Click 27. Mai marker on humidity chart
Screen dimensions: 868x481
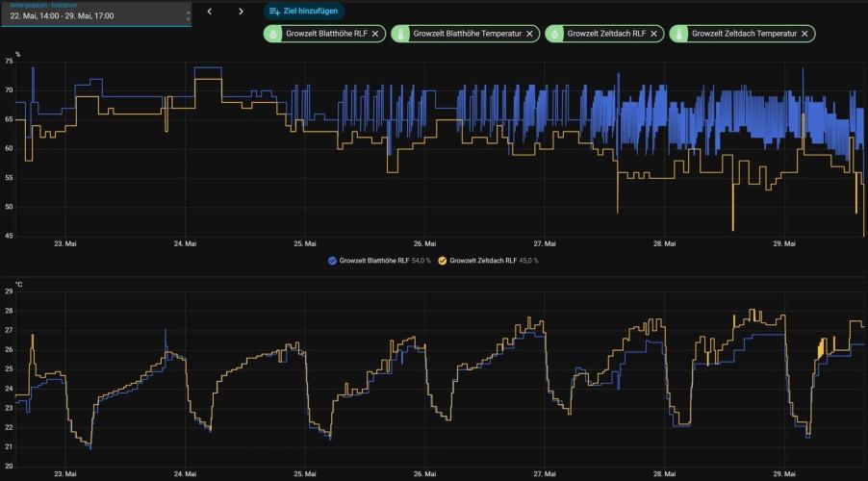click(x=544, y=243)
